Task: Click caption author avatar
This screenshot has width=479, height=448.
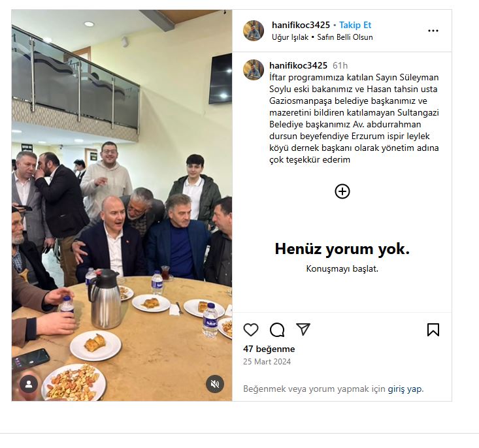Action: pos(254,70)
